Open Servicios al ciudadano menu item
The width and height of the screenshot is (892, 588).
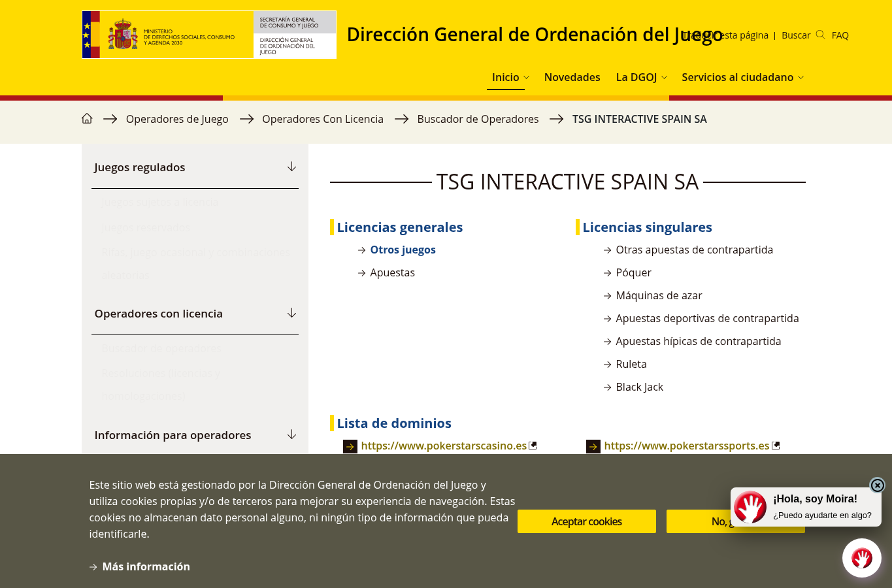coord(737,77)
